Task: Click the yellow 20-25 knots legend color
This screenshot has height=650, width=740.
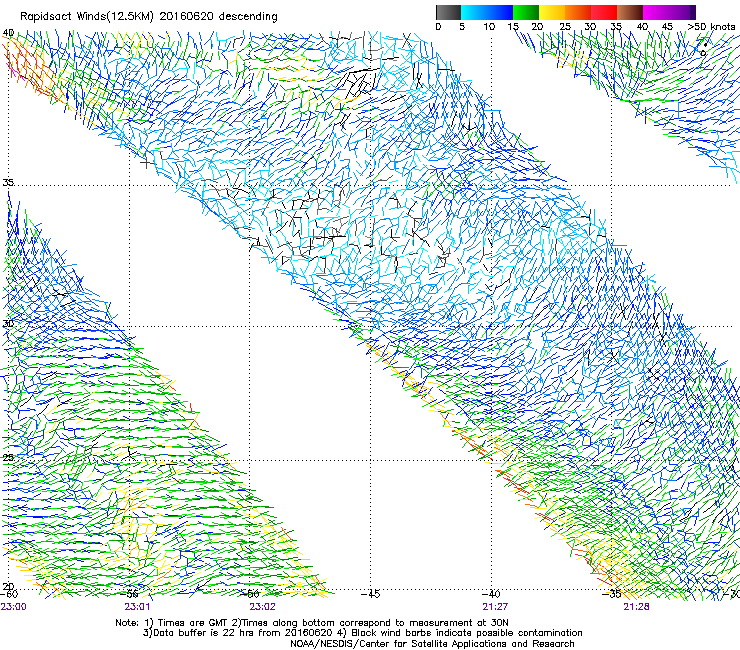Action: (552, 12)
